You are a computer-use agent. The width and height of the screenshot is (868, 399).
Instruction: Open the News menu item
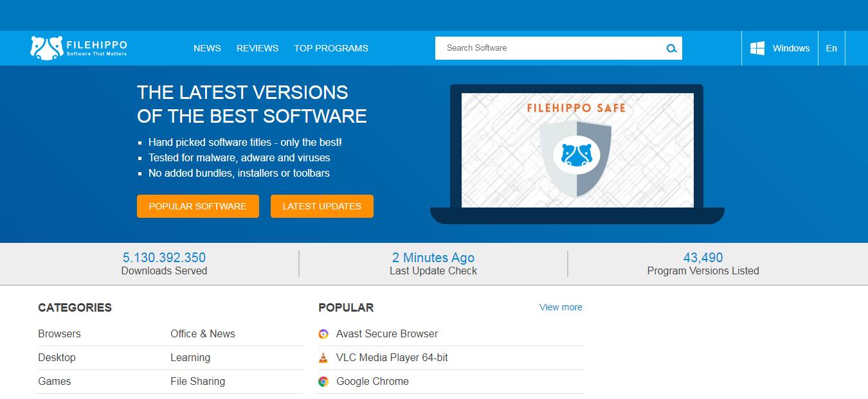(x=207, y=48)
